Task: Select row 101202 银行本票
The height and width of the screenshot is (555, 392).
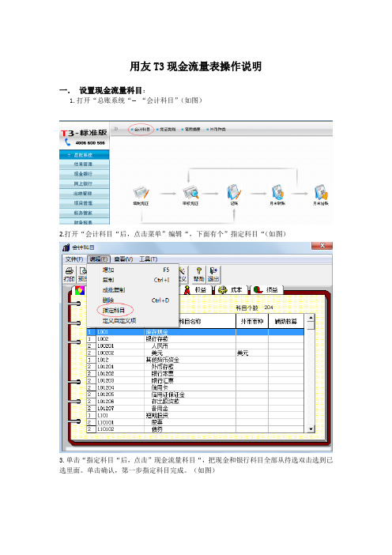Action: click(195, 373)
